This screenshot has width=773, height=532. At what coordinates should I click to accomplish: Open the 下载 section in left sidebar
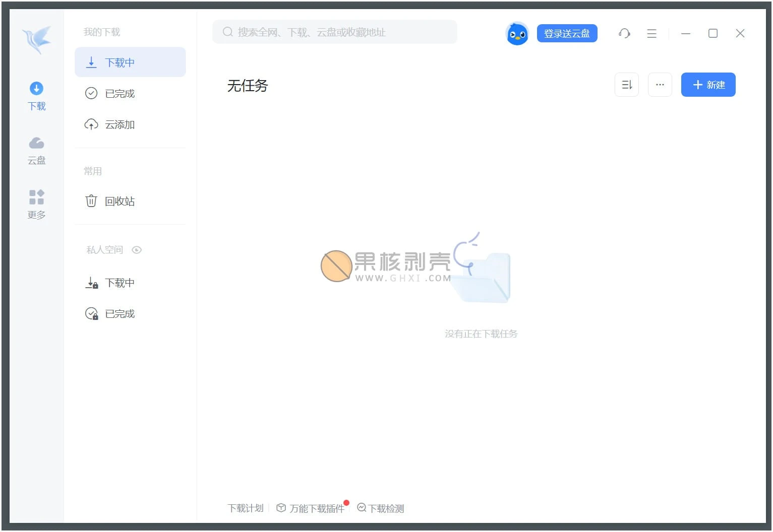tap(36, 96)
